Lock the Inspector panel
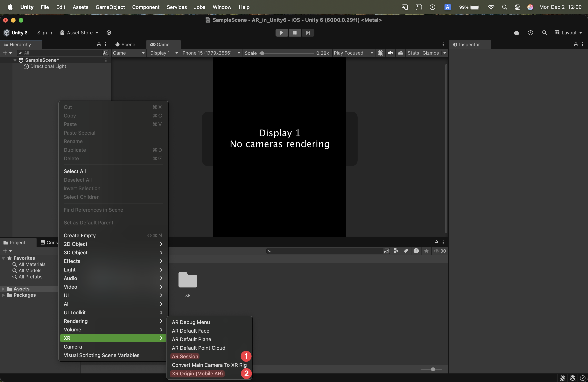This screenshot has height=382, width=588. point(576,45)
